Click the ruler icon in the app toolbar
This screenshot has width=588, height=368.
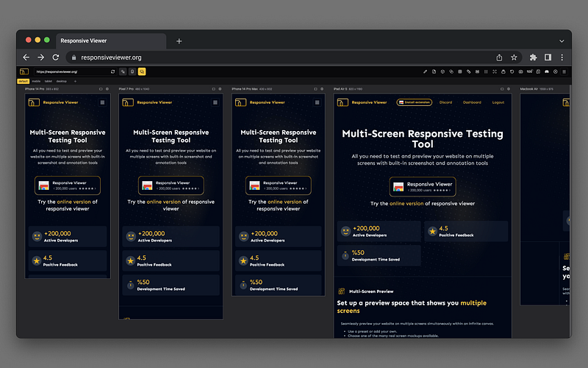pyautogui.click(x=469, y=71)
